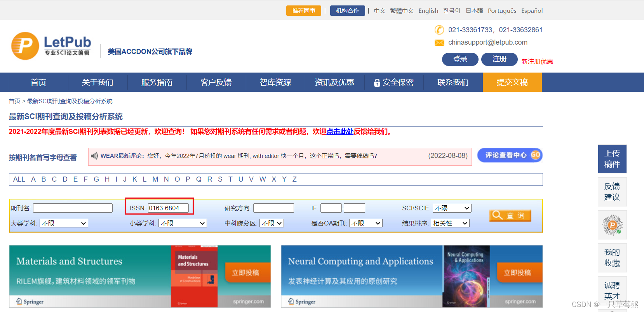Click the Neural Computing journal cover

pyautogui.click(x=466, y=276)
